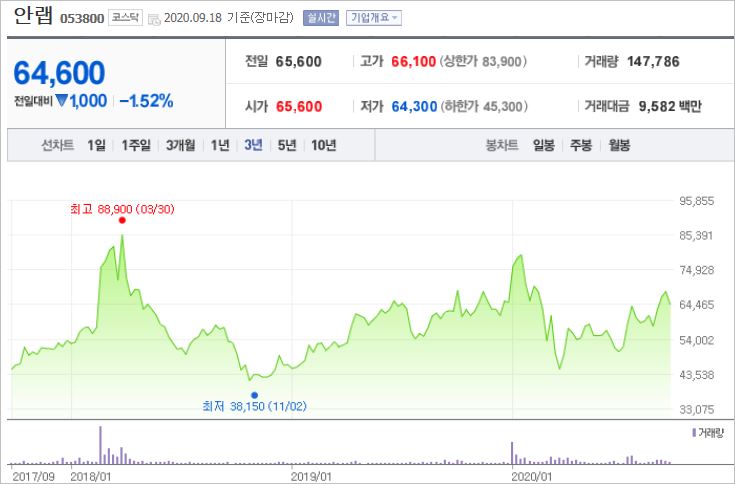Viewport: 735px width, 484px height.
Task: Click the -1.52% change value
Action: [x=146, y=101]
